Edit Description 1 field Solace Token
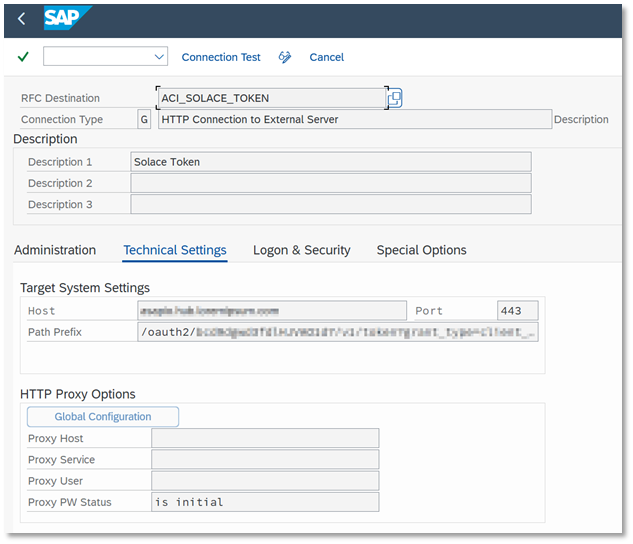This screenshot has height=544, width=633. (331, 162)
